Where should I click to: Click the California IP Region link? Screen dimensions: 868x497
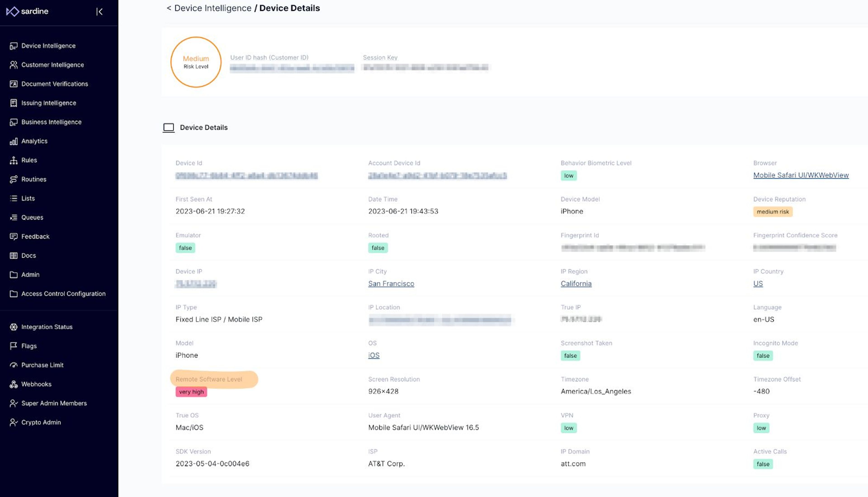point(576,284)
